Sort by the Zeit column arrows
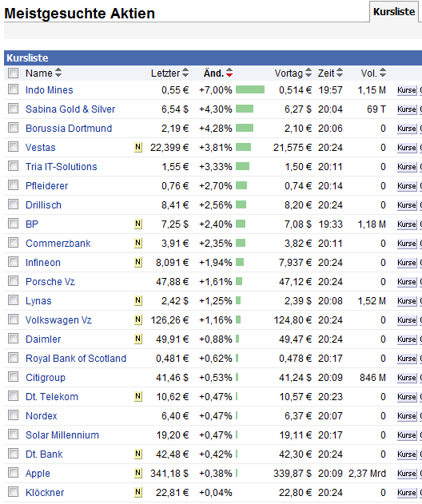422x504 pixels. pos(340,73)
